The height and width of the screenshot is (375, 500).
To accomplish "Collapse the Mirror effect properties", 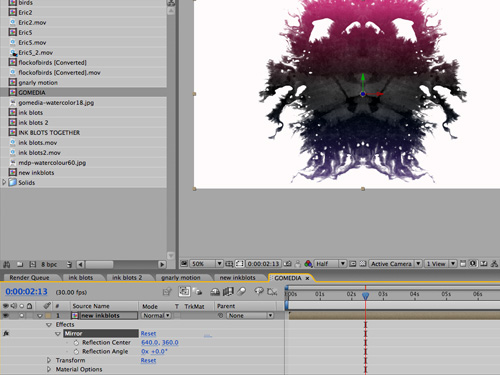I will (58, 334).
